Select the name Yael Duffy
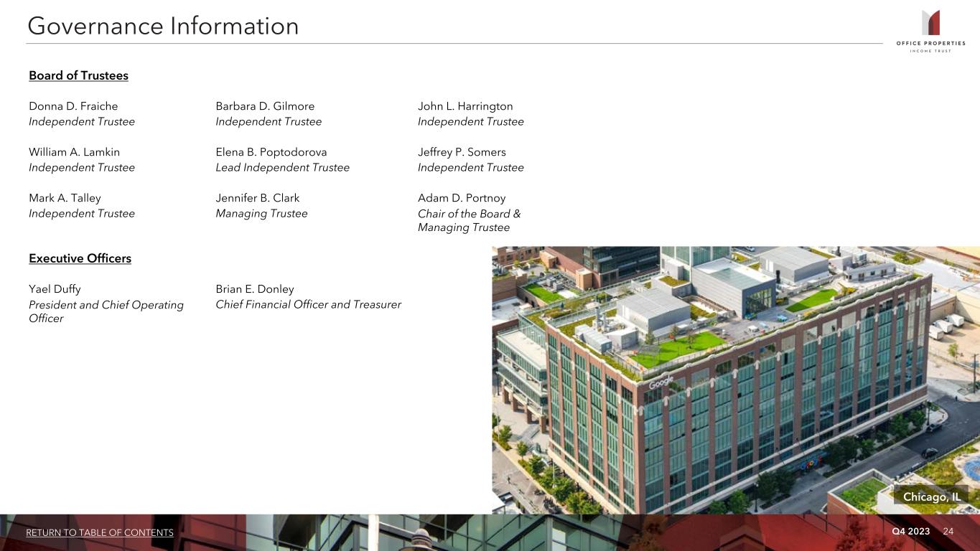 [x=55, y=289]
